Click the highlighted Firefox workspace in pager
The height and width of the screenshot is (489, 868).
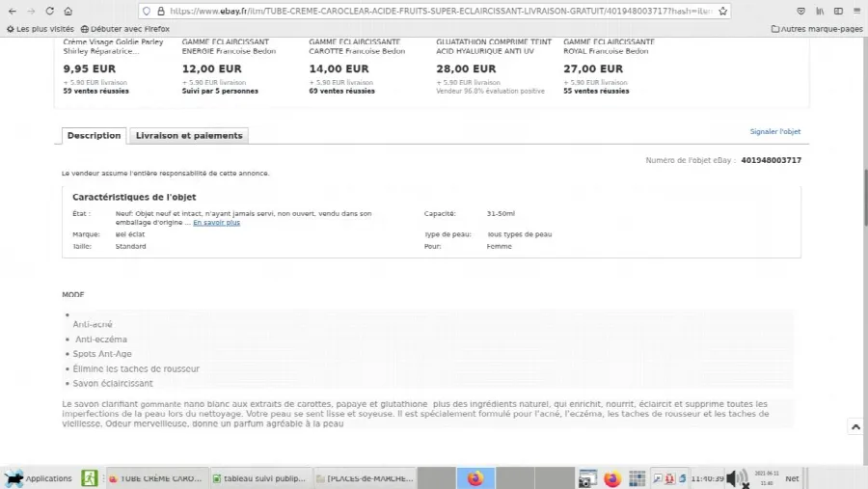click(475, 478)
